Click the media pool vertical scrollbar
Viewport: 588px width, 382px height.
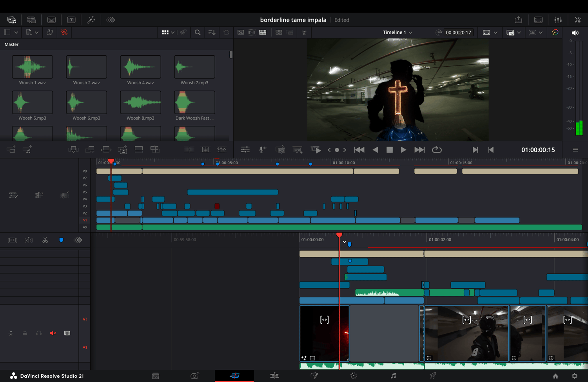(x=231, y=55)
